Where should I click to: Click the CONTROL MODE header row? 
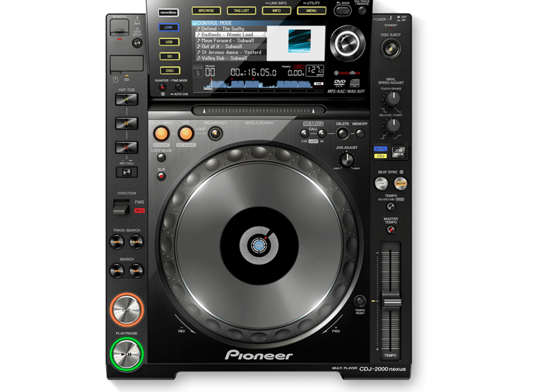click(258, 23)
